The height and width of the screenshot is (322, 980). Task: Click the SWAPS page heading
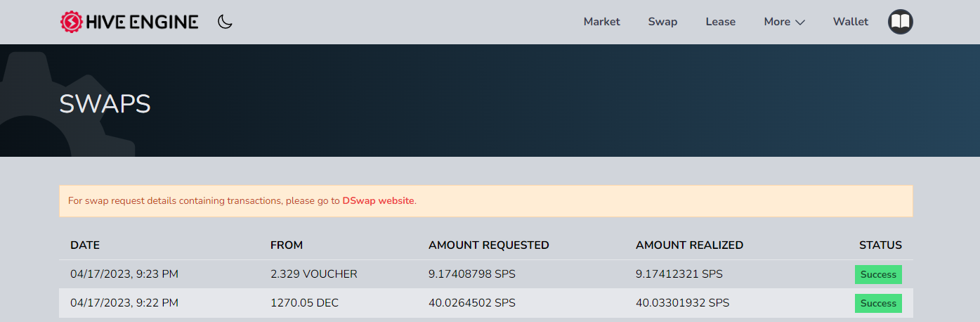pyautogui.click(x=105, y=104)
